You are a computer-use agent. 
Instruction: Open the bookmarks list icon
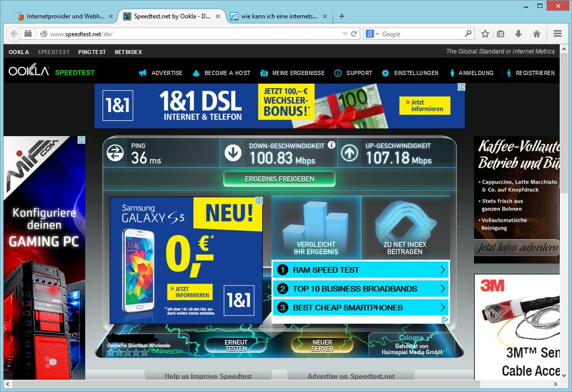501,34
